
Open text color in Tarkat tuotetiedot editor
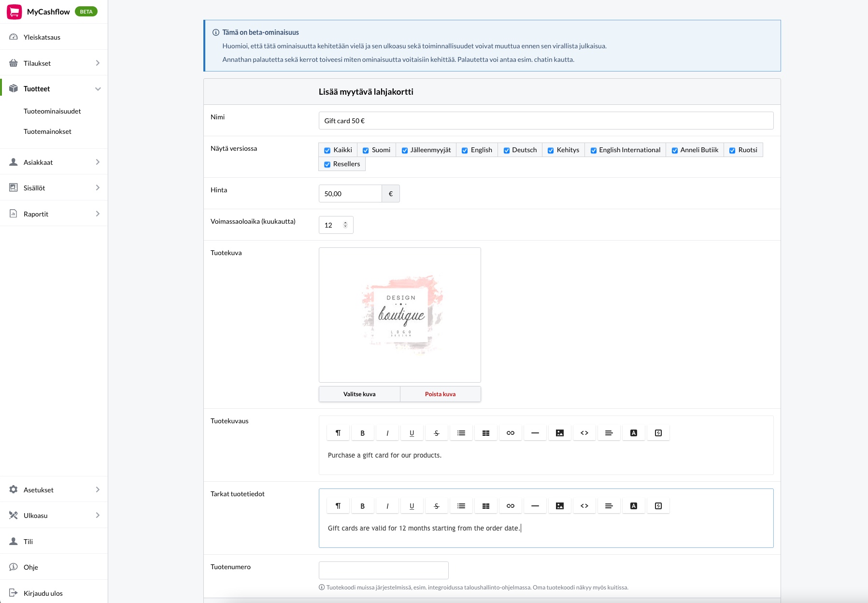coord(634,506)
